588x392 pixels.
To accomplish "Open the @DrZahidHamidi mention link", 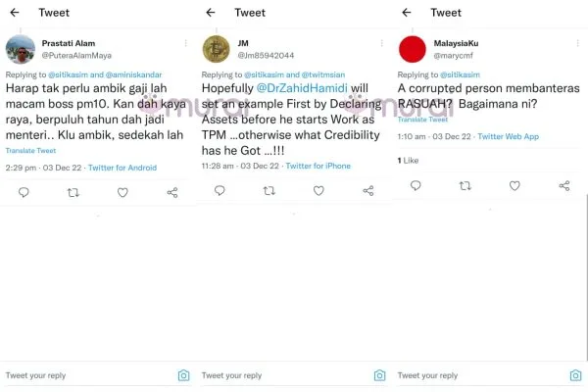I will 302,88.
